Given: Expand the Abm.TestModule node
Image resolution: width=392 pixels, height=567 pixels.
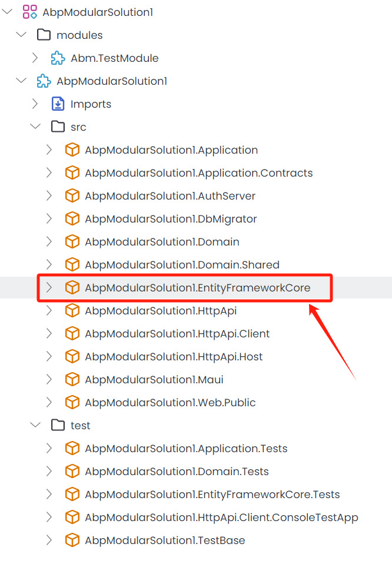Looking at the screenshot, I should (x=35, y=58).
